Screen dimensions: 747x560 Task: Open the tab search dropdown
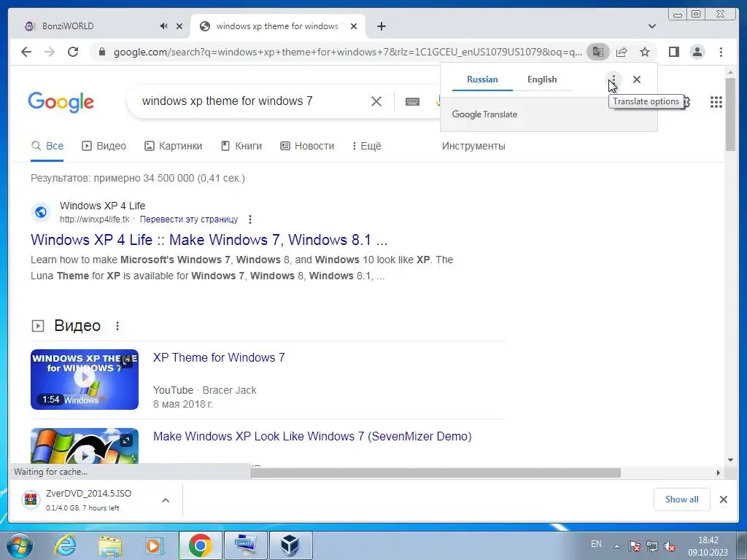[652, 26]
